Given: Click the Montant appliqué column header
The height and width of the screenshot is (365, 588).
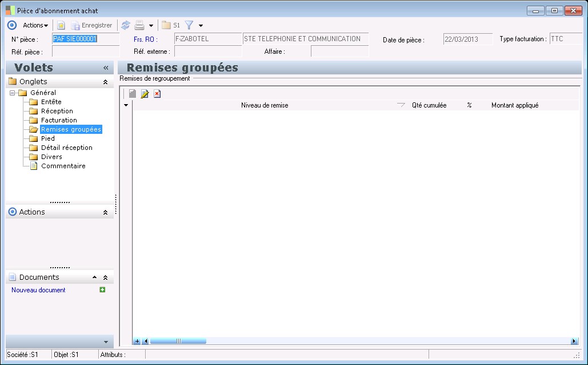Looking at the screenshot, I should pos(515,105).
